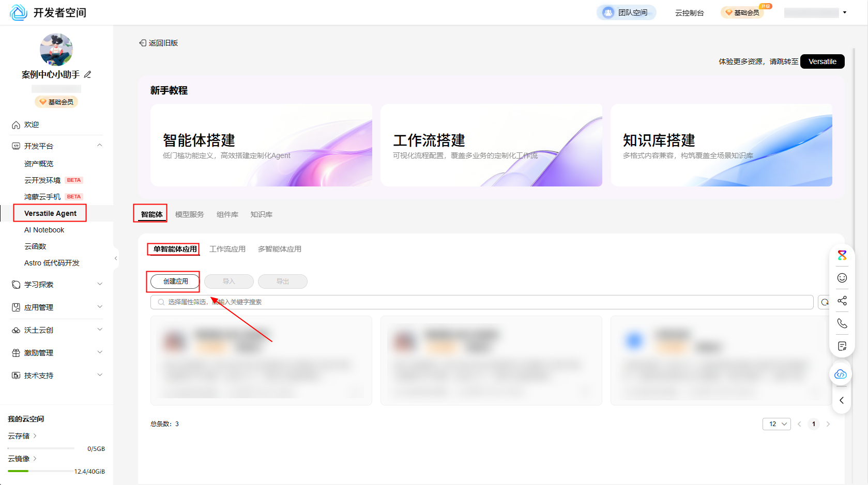Click the 团队空间 pill button
The height and width of the screenshot is (485, 868).
627,12
